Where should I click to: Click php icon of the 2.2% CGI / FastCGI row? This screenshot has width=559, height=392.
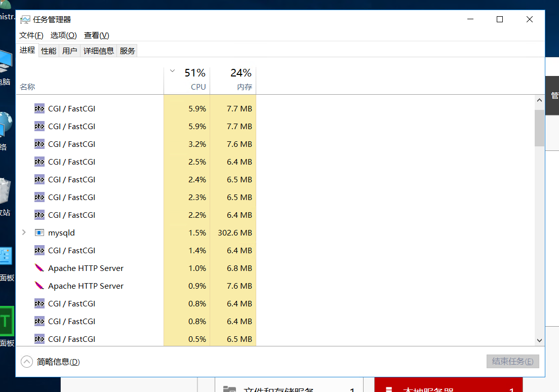39,215
